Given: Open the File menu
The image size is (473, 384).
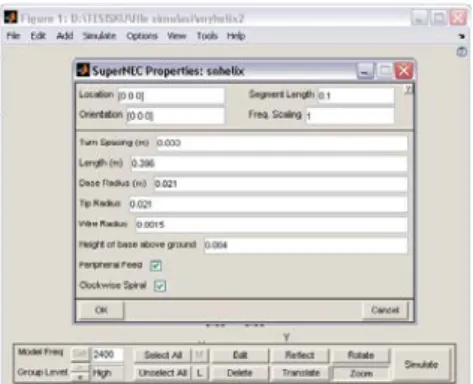Looking at the screenshot, I should pyautogui.click(x=13, y=36).
